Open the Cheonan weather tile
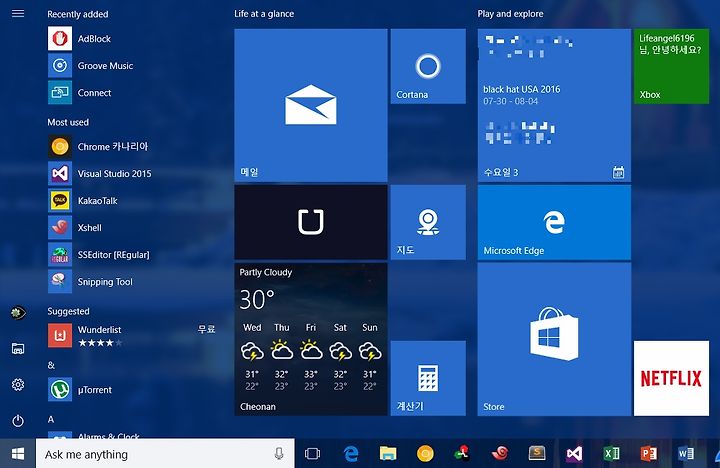The height and width of the screenshot is (468, 720). (311, 339)
